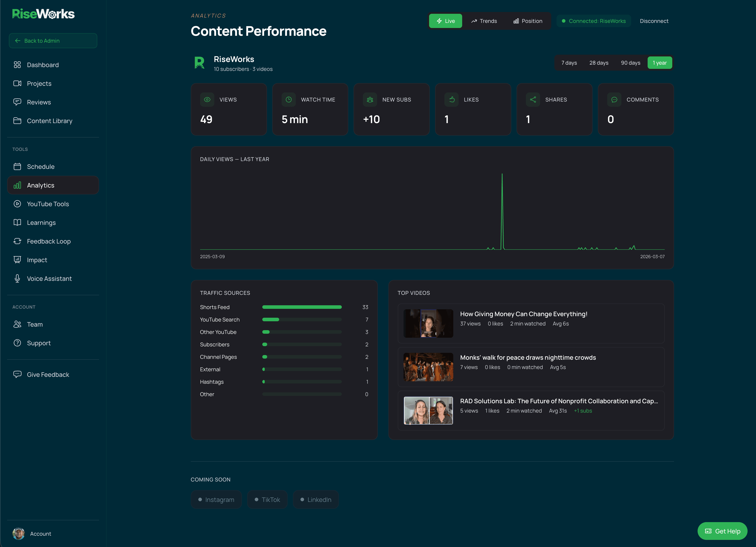The width and height of the screenshot is (756, 547).
Task: Click Back to Admin
Action: 53,40
